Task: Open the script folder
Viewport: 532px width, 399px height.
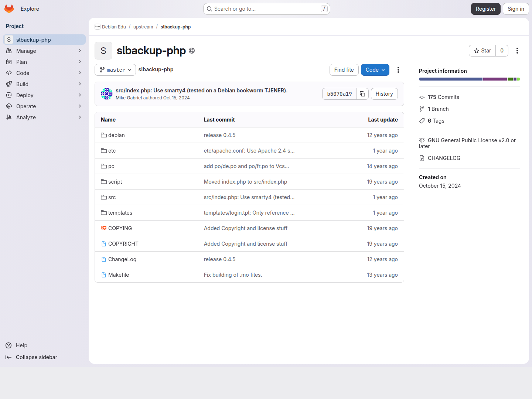Action: [x=115, y=182]
